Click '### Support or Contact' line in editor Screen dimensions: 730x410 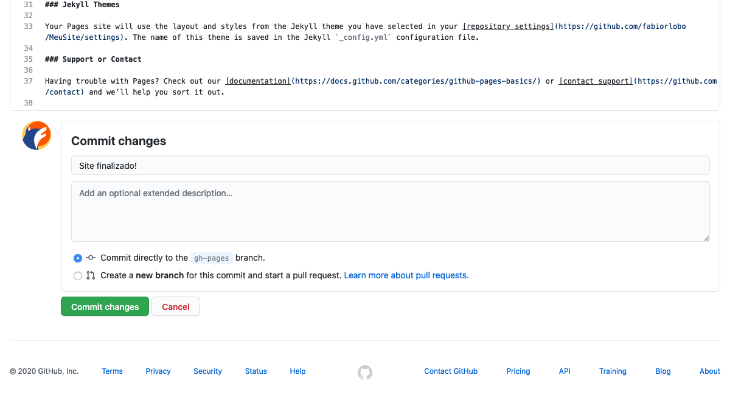coord(93,59)
